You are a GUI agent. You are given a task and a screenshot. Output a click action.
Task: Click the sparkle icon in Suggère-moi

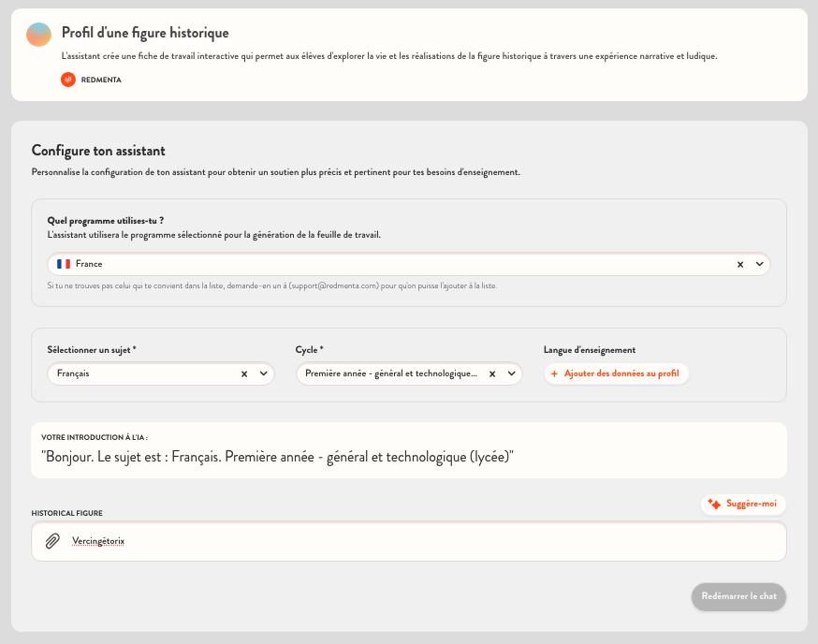tap(714, 504)
